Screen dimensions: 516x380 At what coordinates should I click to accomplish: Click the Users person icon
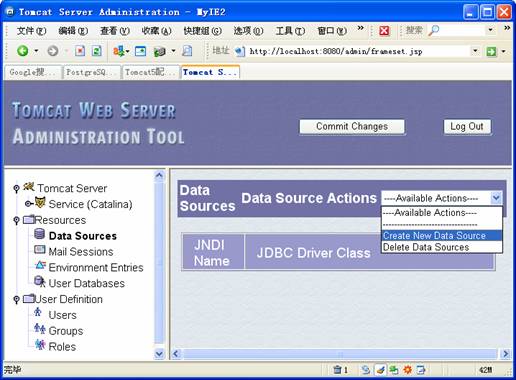click(x=38, y=312)
